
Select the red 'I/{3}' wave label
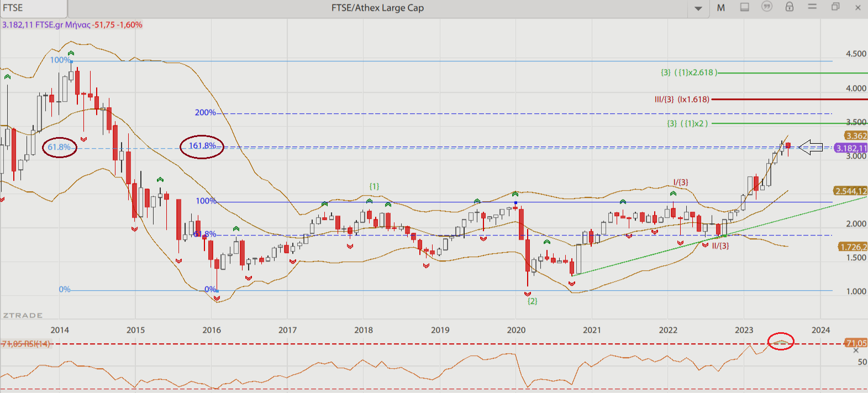[681, 182]
